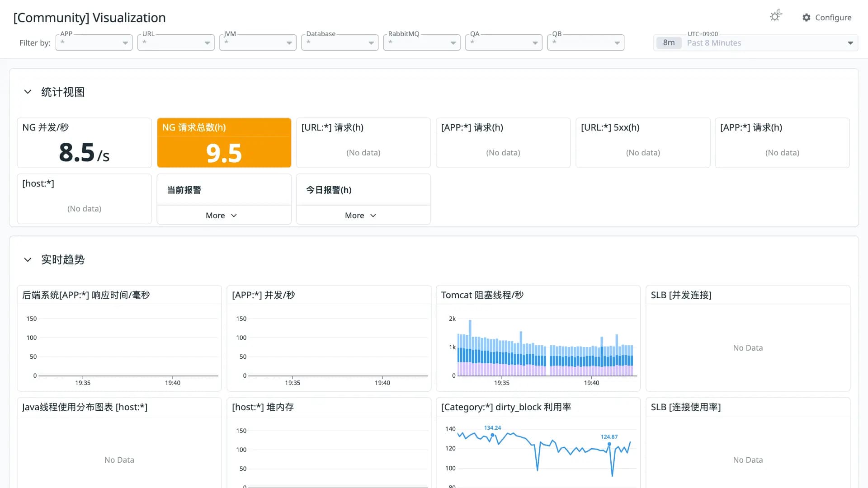Open the QA filter dropdown

[504, 42]
